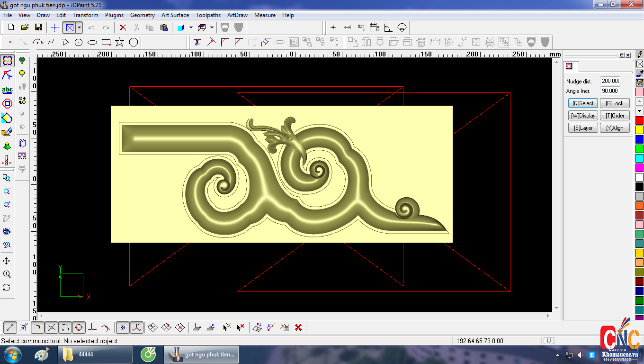Expand dropdown beside the selection box tool
Image resolution: width=644 pixels, height=364 pixels.
[x=79, y=27]
